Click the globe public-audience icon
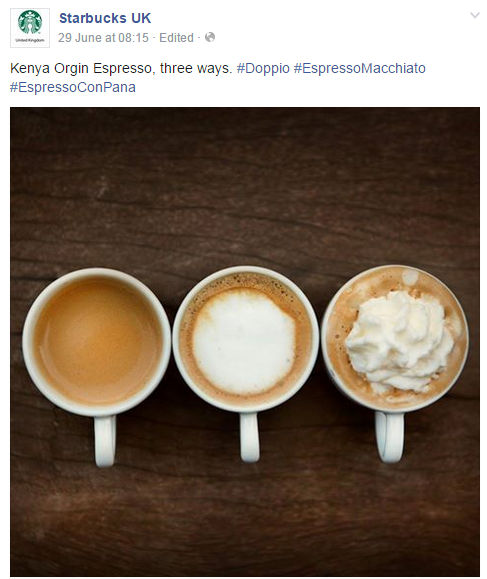Viewport: 487px width, 579px height. click(x=210, y=37)
